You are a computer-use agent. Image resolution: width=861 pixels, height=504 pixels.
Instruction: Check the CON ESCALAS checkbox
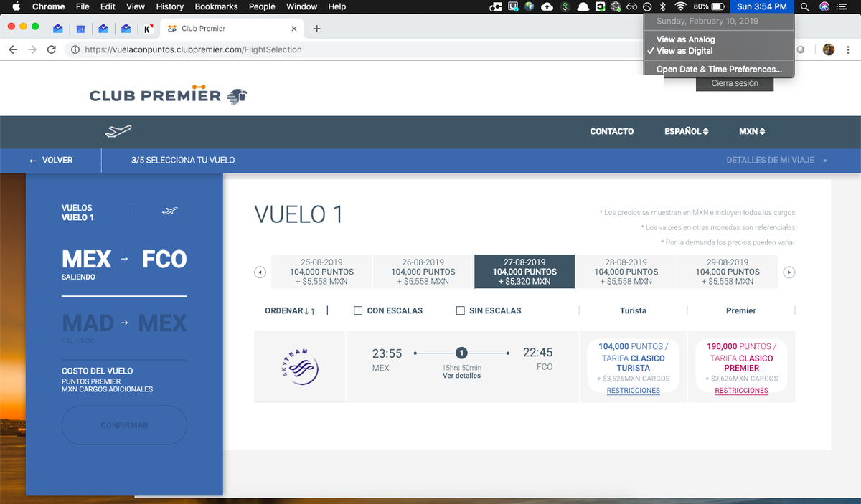[x=358, y=310]
